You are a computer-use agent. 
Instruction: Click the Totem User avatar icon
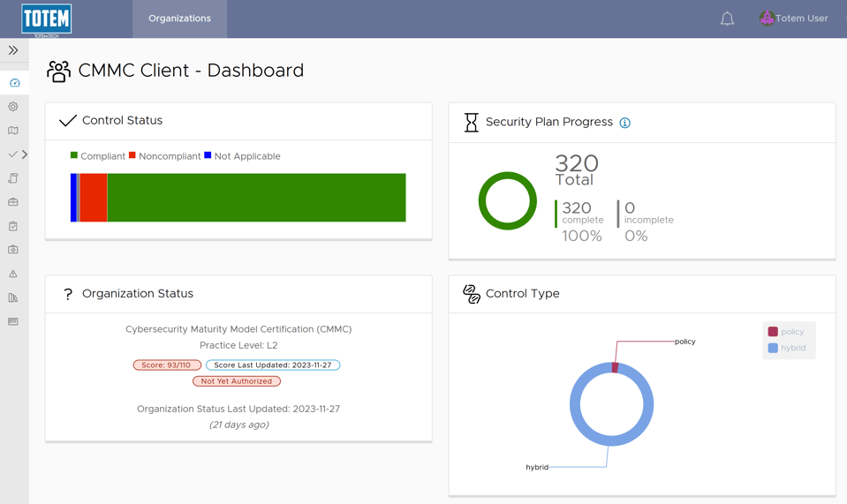coord(767,19)
